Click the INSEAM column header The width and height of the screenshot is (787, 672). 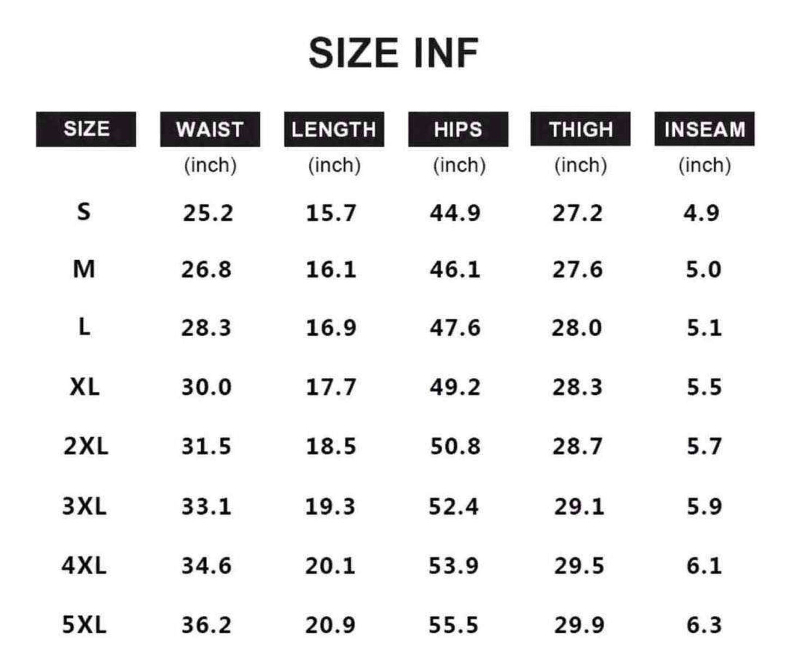click(705, 129)
